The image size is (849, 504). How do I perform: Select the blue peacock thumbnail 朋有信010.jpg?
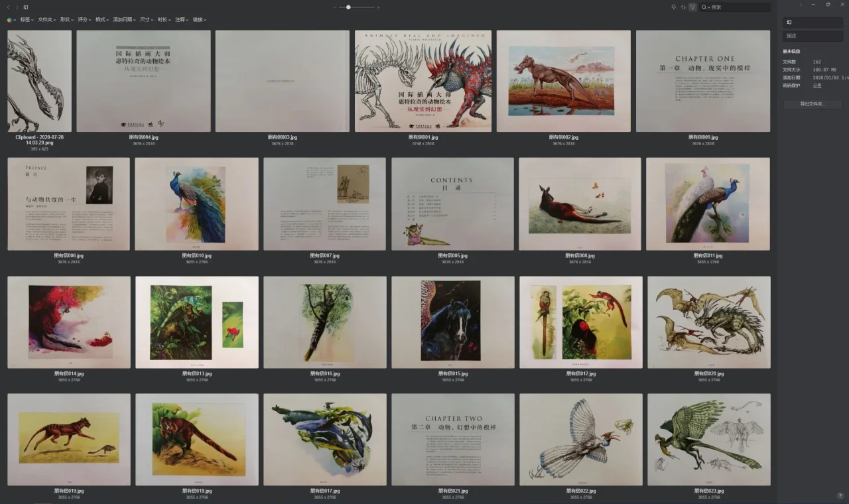coord(196,204)
